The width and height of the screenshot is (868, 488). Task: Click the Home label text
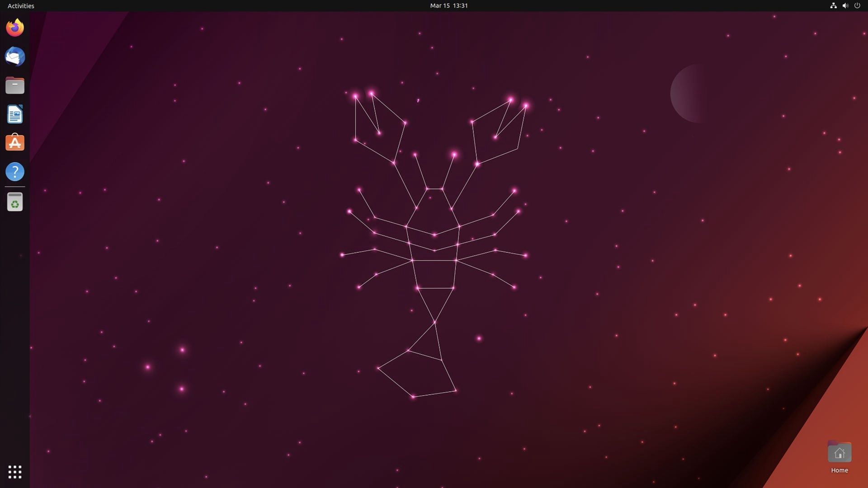tap(840, 470)
